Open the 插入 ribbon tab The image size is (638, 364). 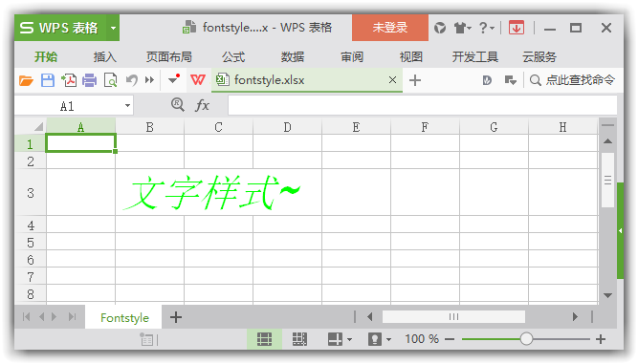[x=105, y=57]
